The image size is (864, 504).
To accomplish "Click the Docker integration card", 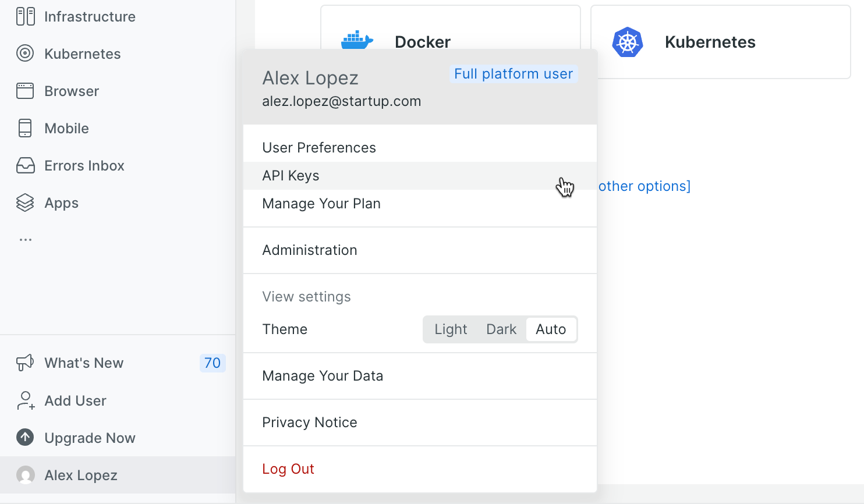I will [x=450, y=41].
